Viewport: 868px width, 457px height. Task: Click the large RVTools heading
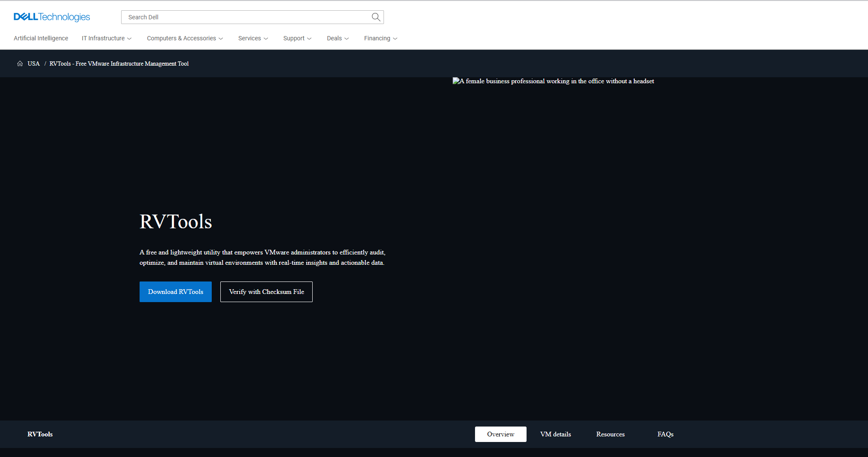(176, 221)
